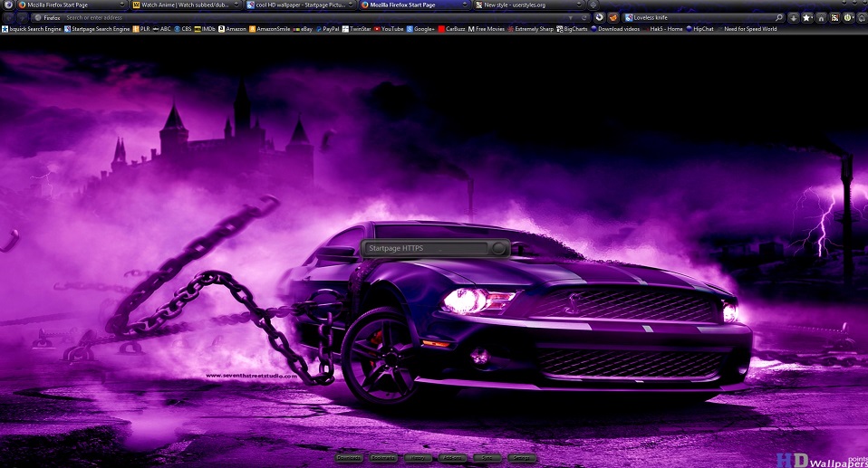The height and width of the screenshot is (468, 868).
Task: Switch to cool HD wallpaper Startpage tab
Action: [x=300, y=5]
